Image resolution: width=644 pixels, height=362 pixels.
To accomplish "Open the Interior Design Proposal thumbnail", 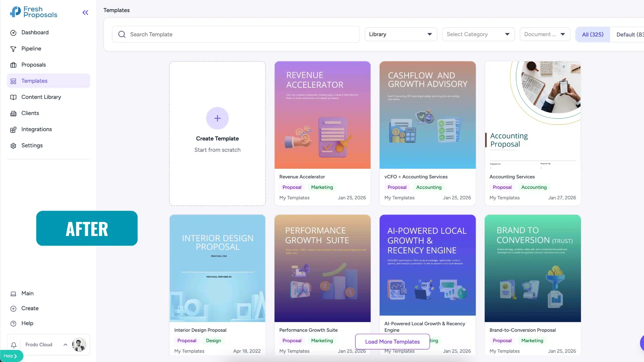I will coord(217,268).
